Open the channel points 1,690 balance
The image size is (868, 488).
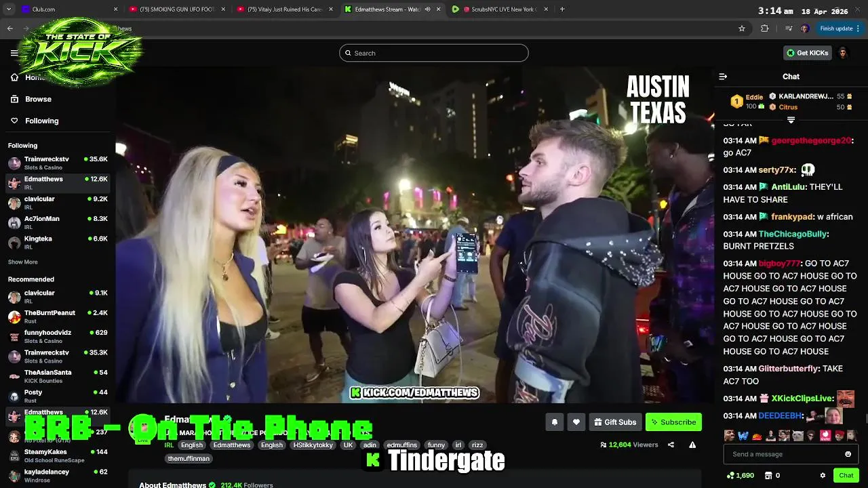[x=740, y=476]
